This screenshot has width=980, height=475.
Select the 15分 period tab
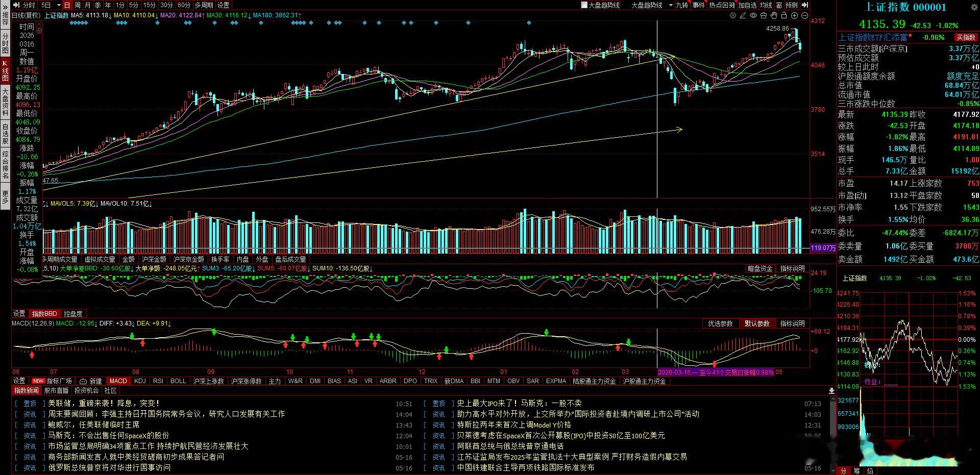(x=149, y=5)
